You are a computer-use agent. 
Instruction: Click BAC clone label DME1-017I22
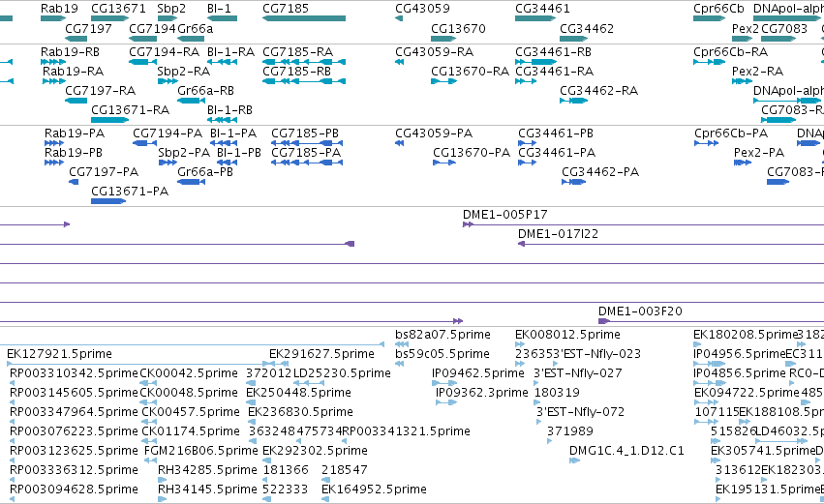[x=558, y=234]
